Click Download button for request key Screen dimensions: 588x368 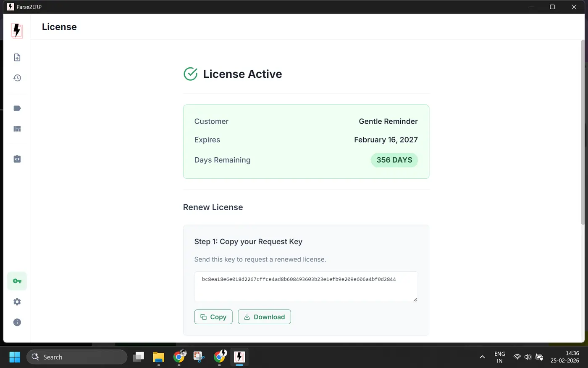(264, 317)
